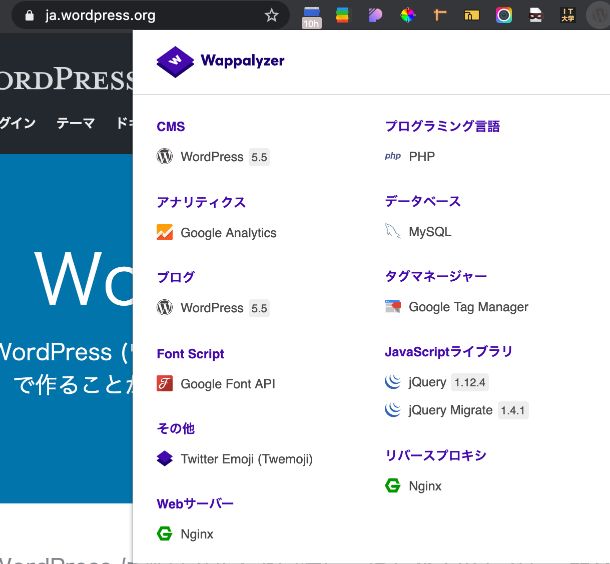
Task: Open the WordPress entry under CMS
Action: tap(212, 157)
